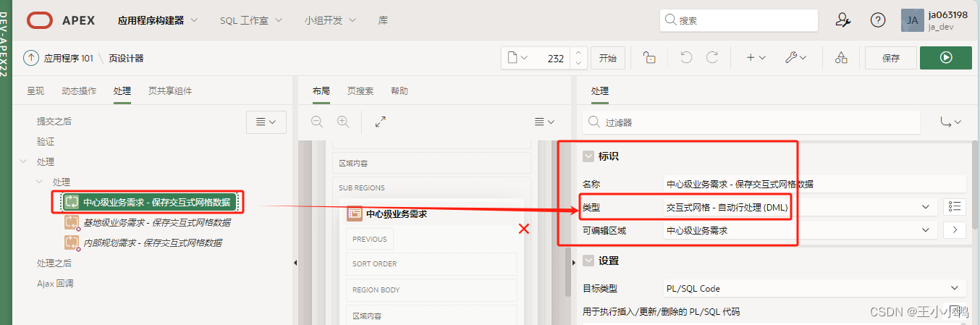Click the 开始 button
Image resolution: width=980 pixels, height=325 pixels.
[x=607, y=58]
